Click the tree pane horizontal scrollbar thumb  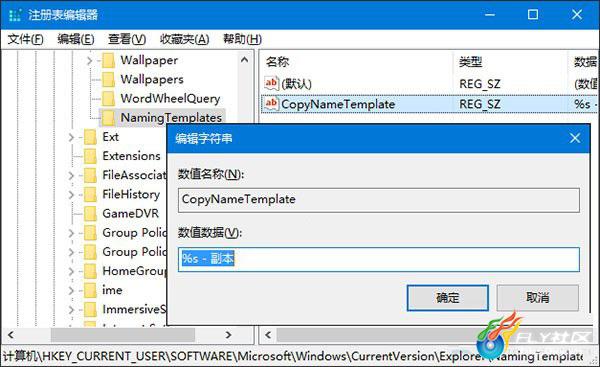coord(123,335)
